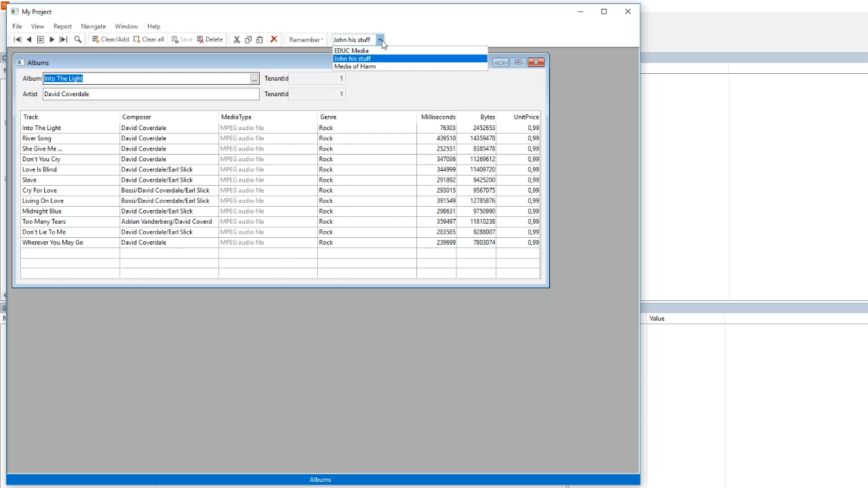Choose Media of Harm tenant option
Image resolution: width=868 pixels, height=488 pixels.
355,66
